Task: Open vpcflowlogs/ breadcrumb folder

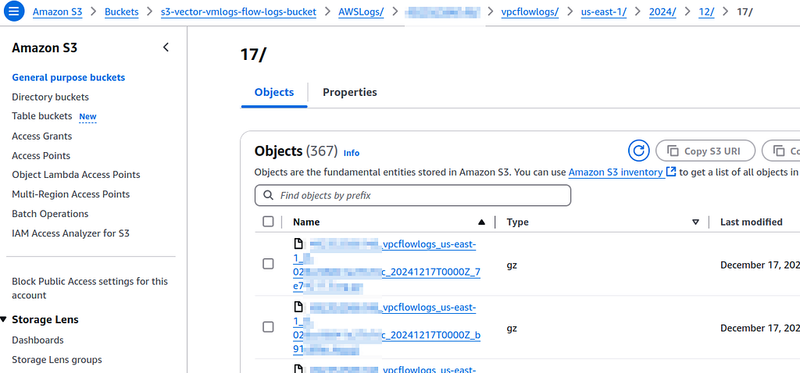Action: (530, 12)
